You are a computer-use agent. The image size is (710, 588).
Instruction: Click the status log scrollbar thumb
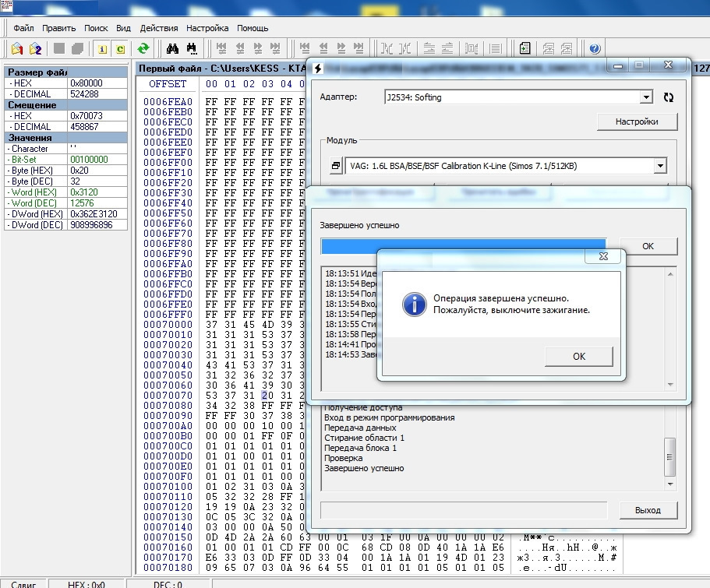coord(669,456)
